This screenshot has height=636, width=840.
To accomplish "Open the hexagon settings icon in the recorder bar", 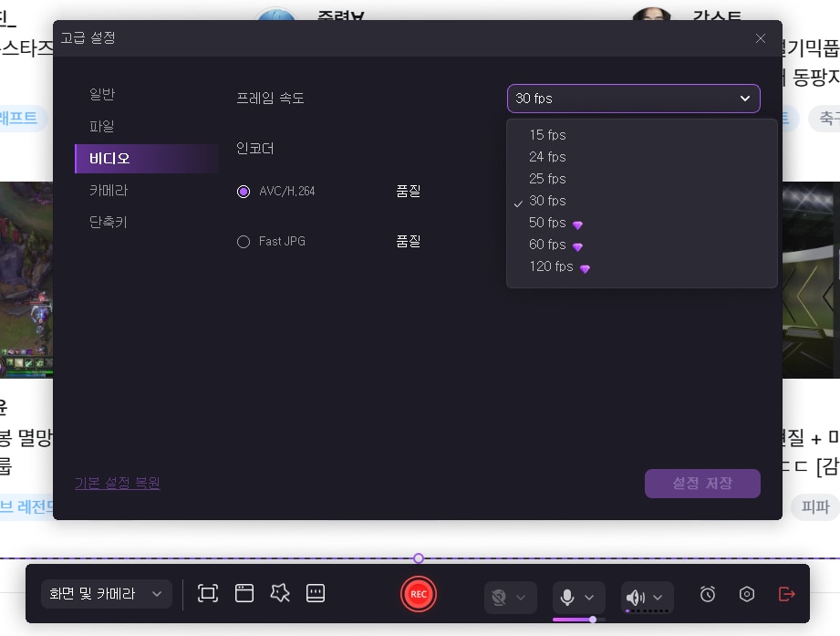I will point(747,594).
